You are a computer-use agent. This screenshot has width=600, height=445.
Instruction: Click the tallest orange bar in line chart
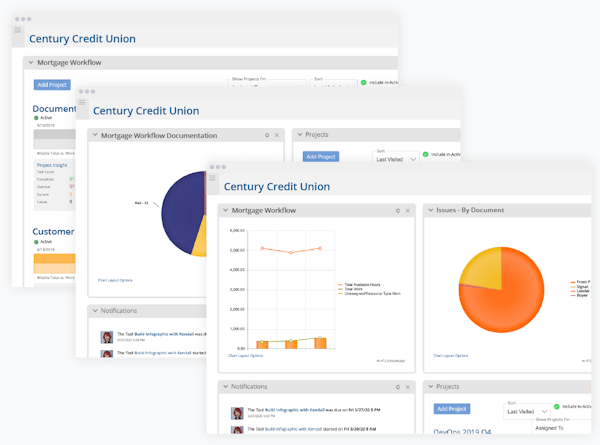click(320, 343)
